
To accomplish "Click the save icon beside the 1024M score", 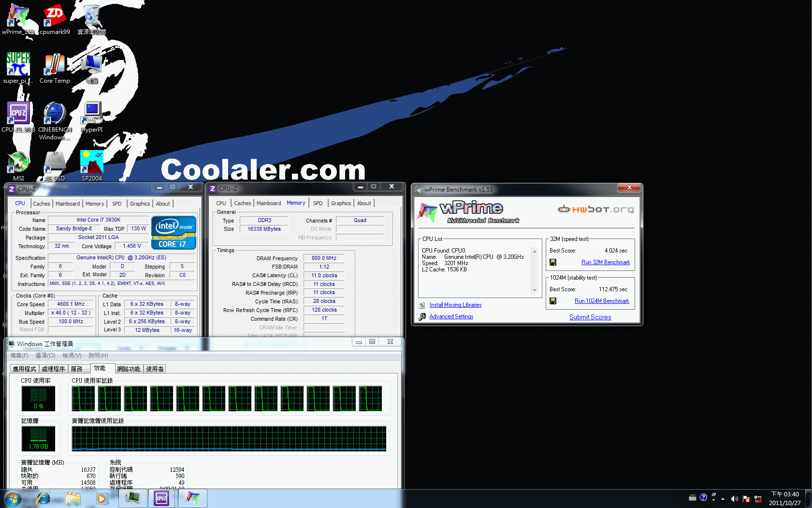I will (x=553, y=301).
